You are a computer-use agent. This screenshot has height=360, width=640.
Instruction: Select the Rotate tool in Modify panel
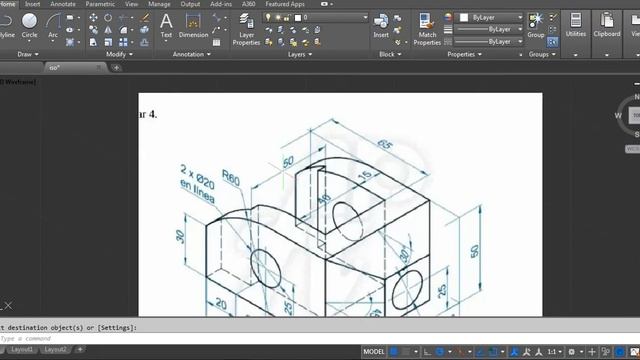click(108, 18)
